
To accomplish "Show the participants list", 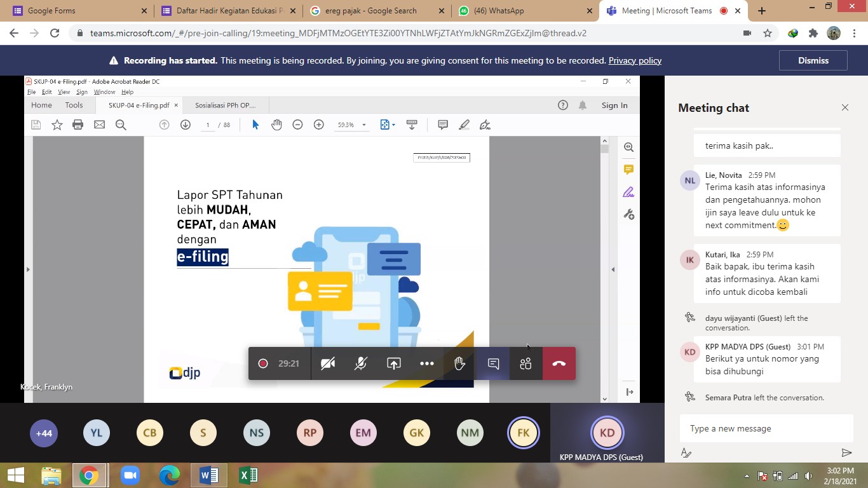I will click(x=526, y=363).
